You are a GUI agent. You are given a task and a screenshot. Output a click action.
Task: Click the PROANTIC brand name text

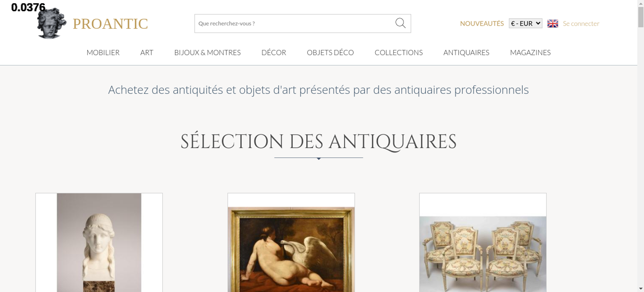tap(110, 24)
